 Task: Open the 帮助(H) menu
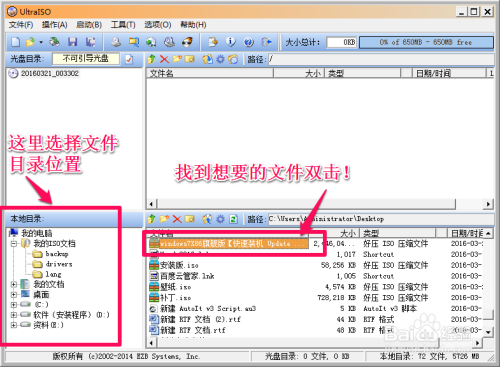[x=193, y=25]
